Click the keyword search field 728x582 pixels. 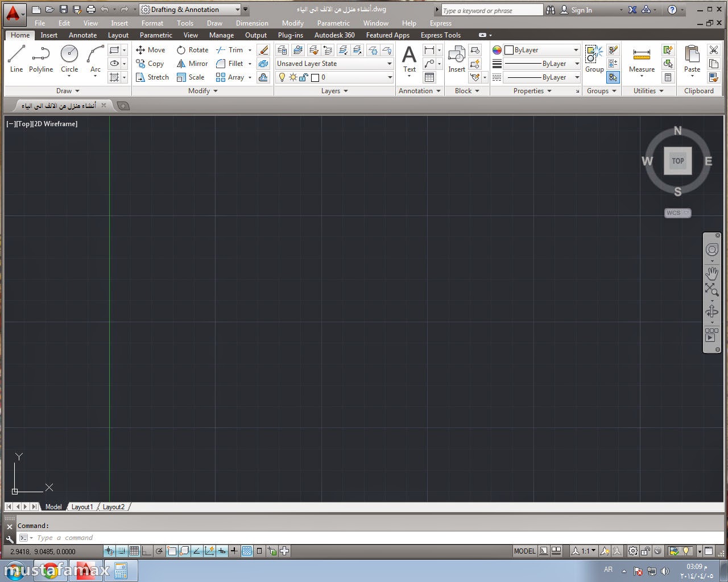pos(493,10)
